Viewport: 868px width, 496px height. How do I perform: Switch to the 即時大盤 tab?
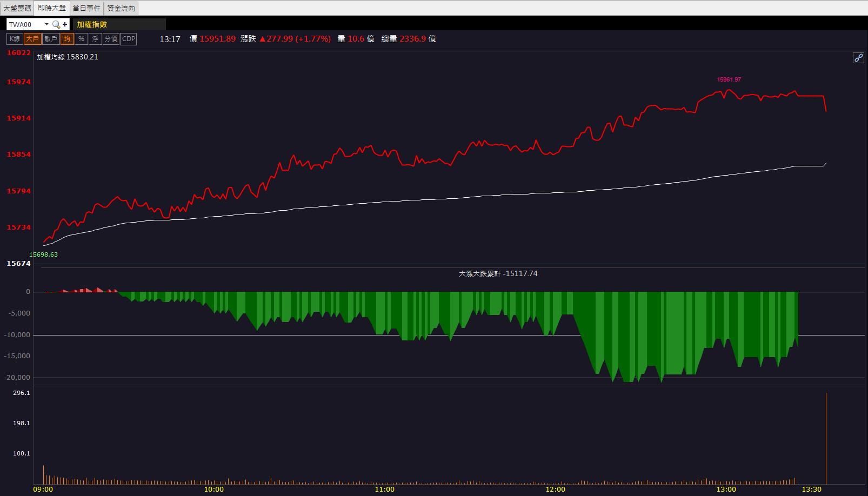coord(52,8)
